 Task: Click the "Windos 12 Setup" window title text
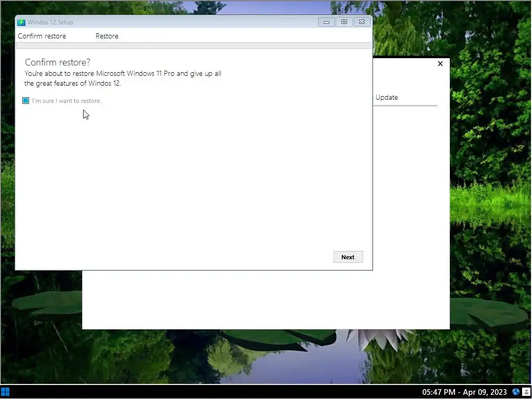click(50, 22)
